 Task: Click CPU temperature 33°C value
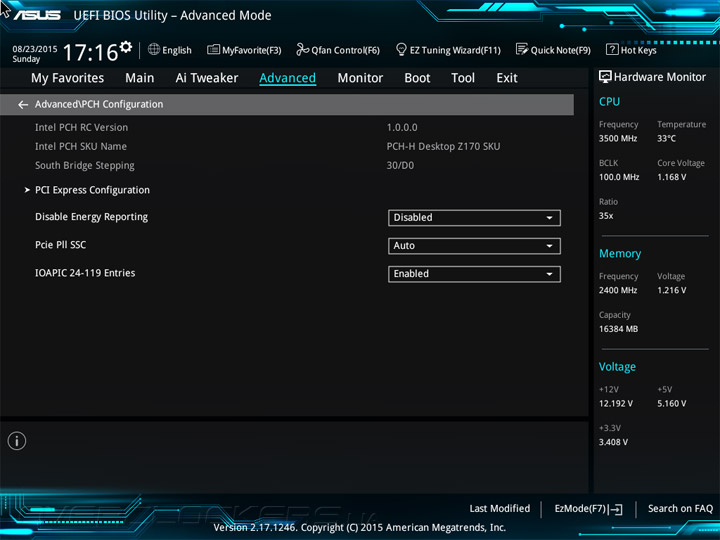coord(666,139)
